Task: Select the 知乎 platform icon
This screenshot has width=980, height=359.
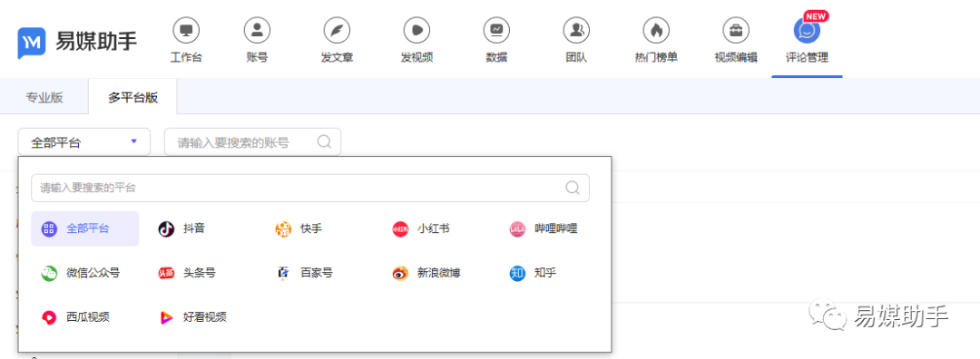Action: point(517,273)
